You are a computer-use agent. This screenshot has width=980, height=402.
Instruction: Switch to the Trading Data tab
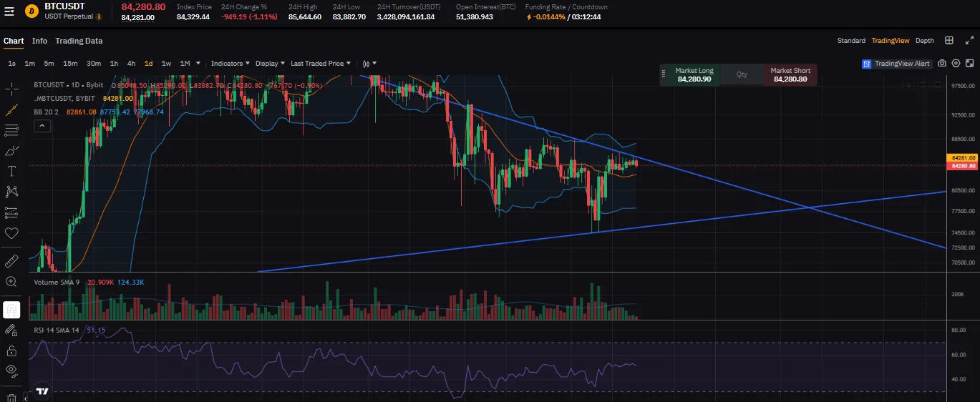click(79, 41)
